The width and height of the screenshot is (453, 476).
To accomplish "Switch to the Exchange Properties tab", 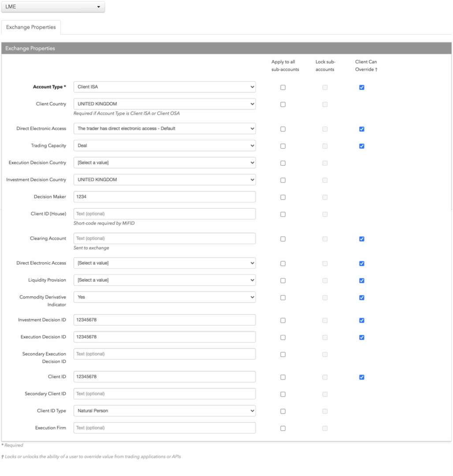I will coord(31,27).
